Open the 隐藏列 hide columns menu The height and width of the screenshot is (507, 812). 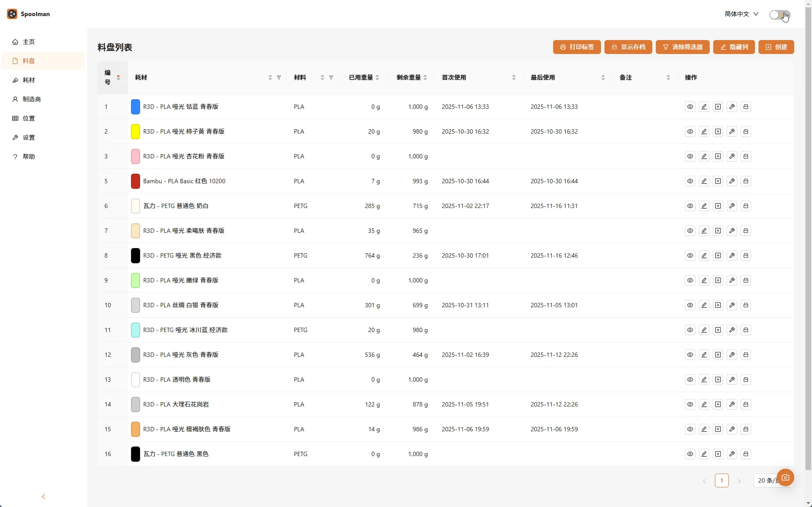point(734,47)
